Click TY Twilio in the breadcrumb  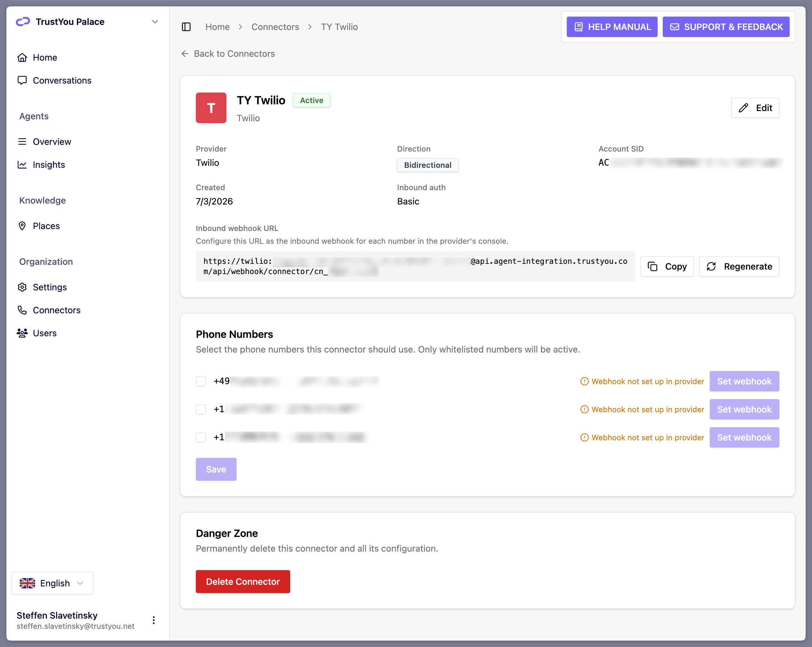click(x=339, y=27)
